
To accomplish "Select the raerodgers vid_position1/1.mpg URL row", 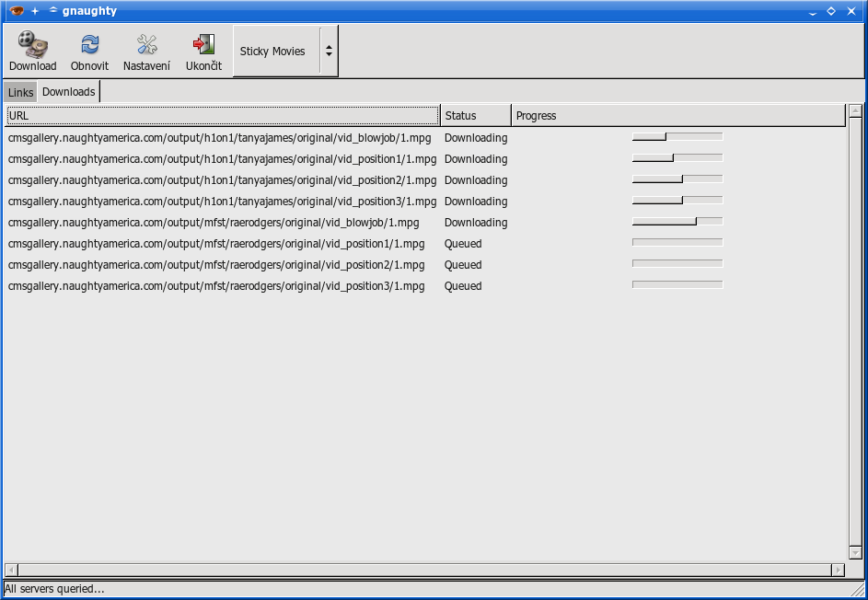I will click(216, 244).
